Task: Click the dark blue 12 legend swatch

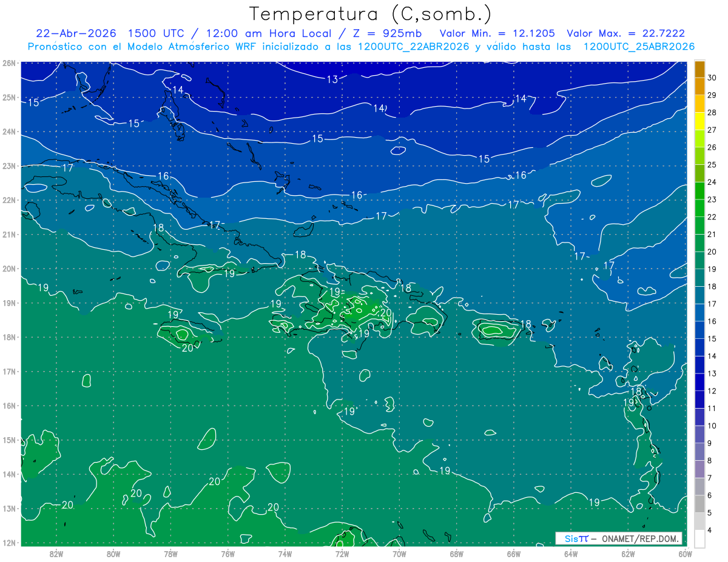Action: pyautogui.click(x=699, y=382)
